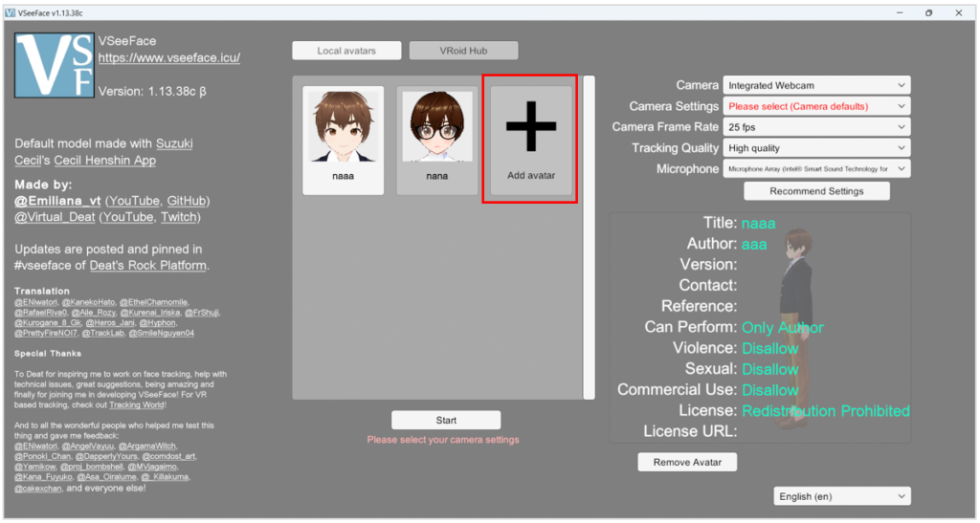Expand the Camera Settings dropdown
The width and height of the screenshot is (980, 523).
tap(815, 106)
